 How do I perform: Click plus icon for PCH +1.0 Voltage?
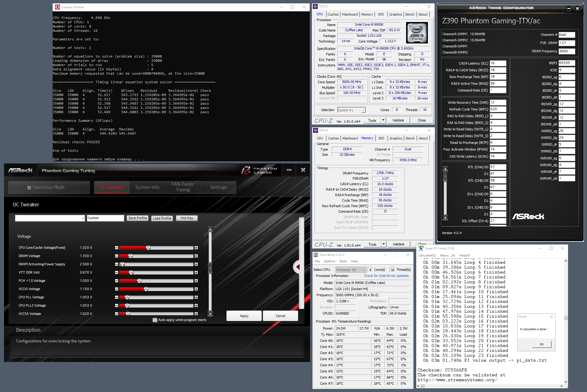pos(196,281)
